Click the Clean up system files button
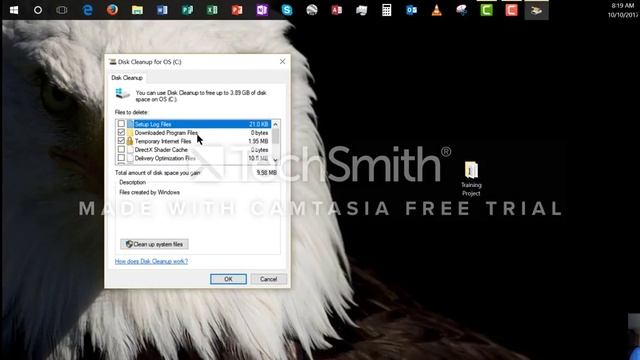The height and width of the screenshot is (360, 640). (x=154, y=244)
